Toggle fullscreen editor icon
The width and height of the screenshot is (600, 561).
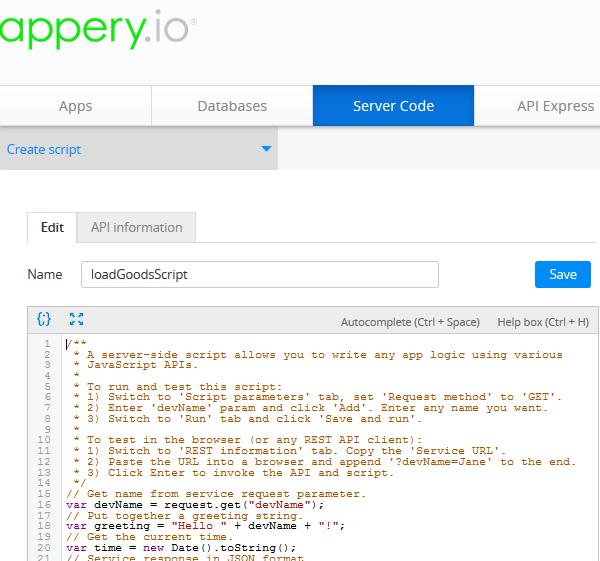77,319
